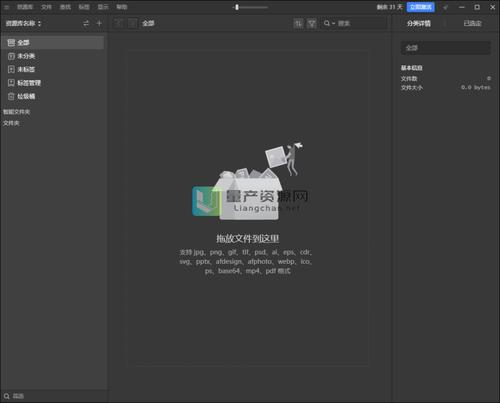Click the 拖放文件到这里 drop area text
This screenshot has height=403, width=500.
(248, 239)
